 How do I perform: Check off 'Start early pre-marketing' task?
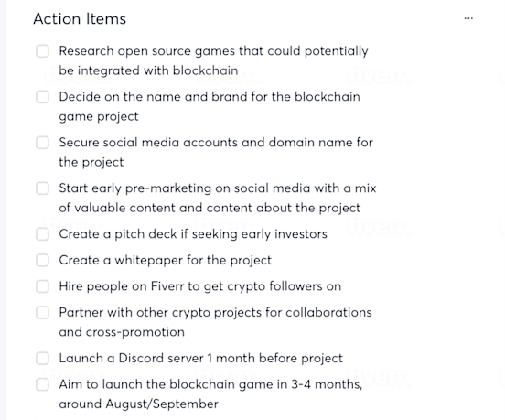42,188
